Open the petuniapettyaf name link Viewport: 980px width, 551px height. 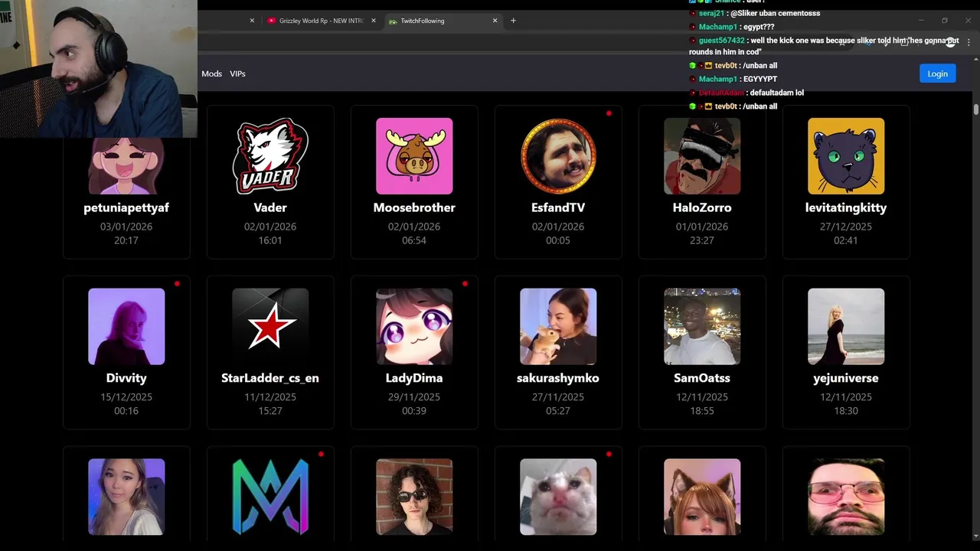click(x=126, y=207)
